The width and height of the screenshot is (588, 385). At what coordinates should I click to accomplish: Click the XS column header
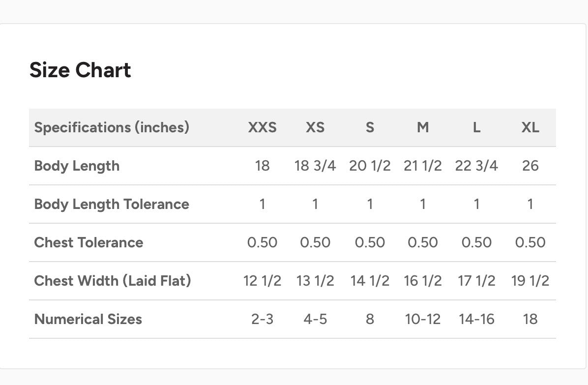point(315,127)
